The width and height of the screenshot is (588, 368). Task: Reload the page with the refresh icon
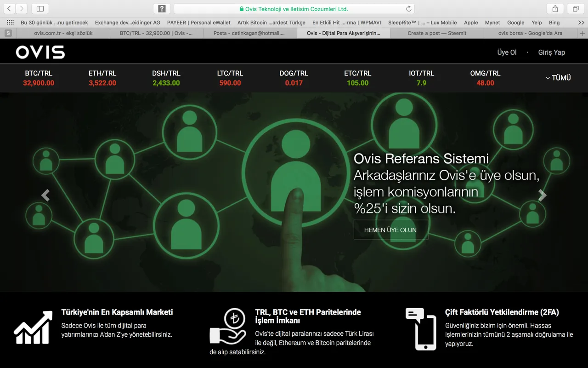tap(409, 9)
